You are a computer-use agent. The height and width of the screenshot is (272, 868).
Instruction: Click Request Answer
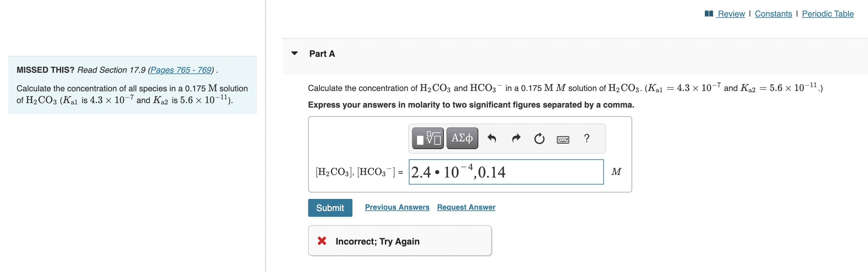pyautogui.click(x=467, y=207)
